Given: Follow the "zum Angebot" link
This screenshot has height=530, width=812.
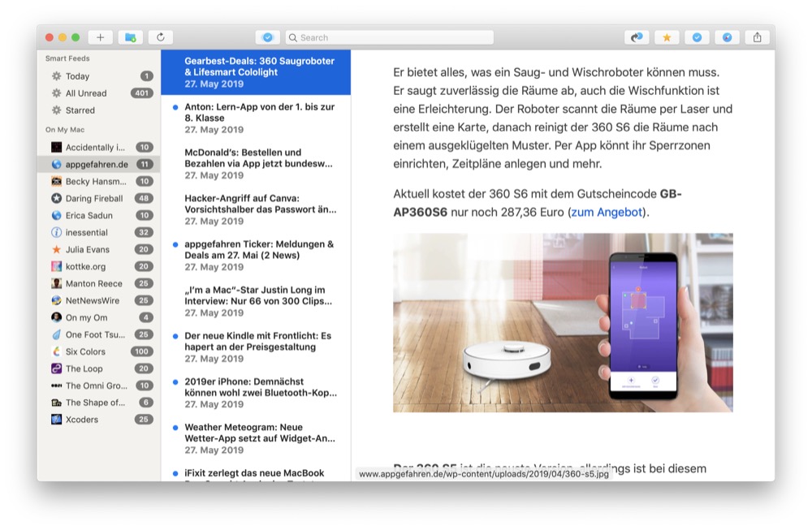Looking at the screenshot, I should coord(609,213).
